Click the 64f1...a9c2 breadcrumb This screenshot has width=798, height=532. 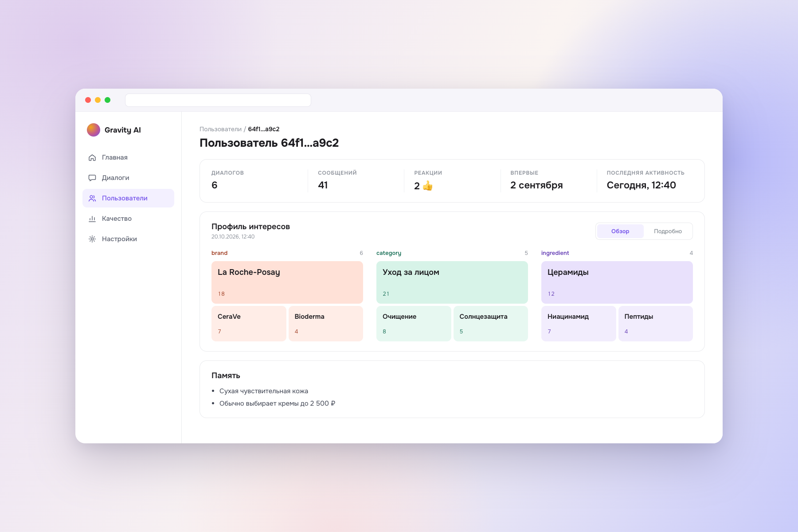(264, 129)
